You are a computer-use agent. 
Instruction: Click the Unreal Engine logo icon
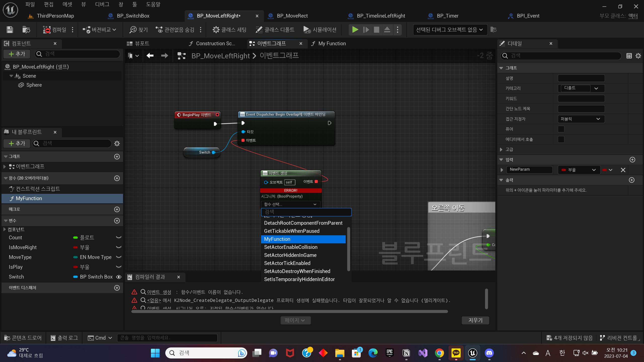pos(10,10)
